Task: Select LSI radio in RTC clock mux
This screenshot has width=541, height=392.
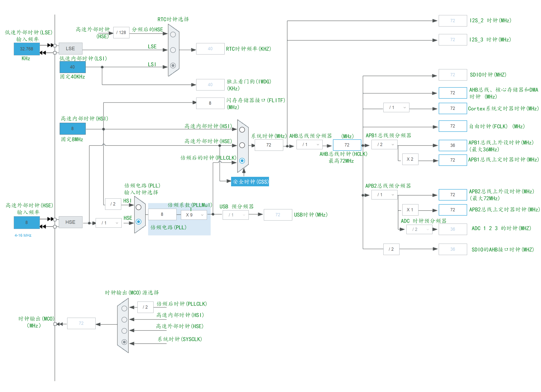Action: (173, 66)
